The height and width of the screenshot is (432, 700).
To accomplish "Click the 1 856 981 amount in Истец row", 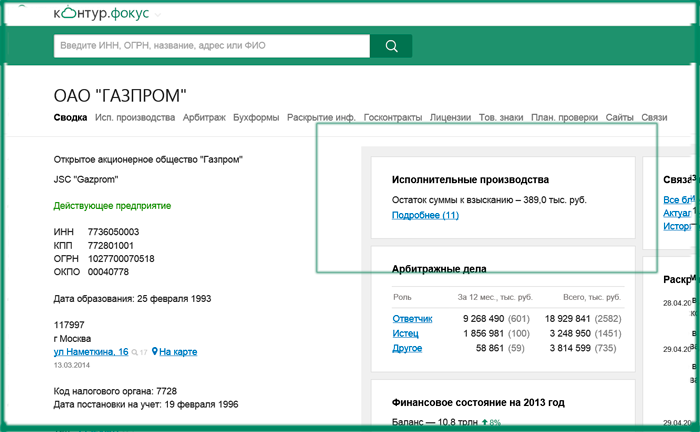I will pos(483,333).
